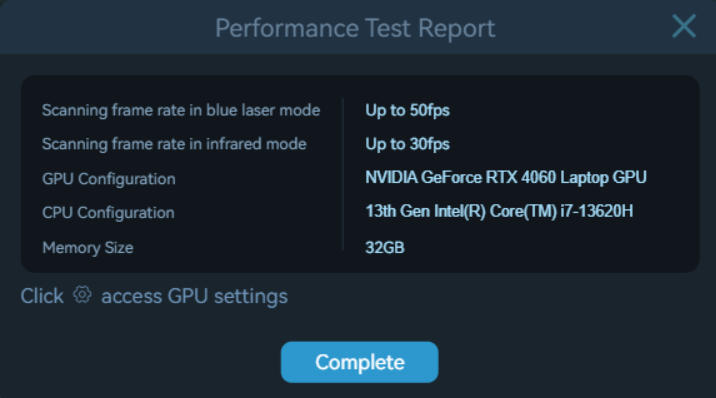Screen dimensions: 716x398
Task: Select the GPU Configuration label
Action: [x=109, y=179]
